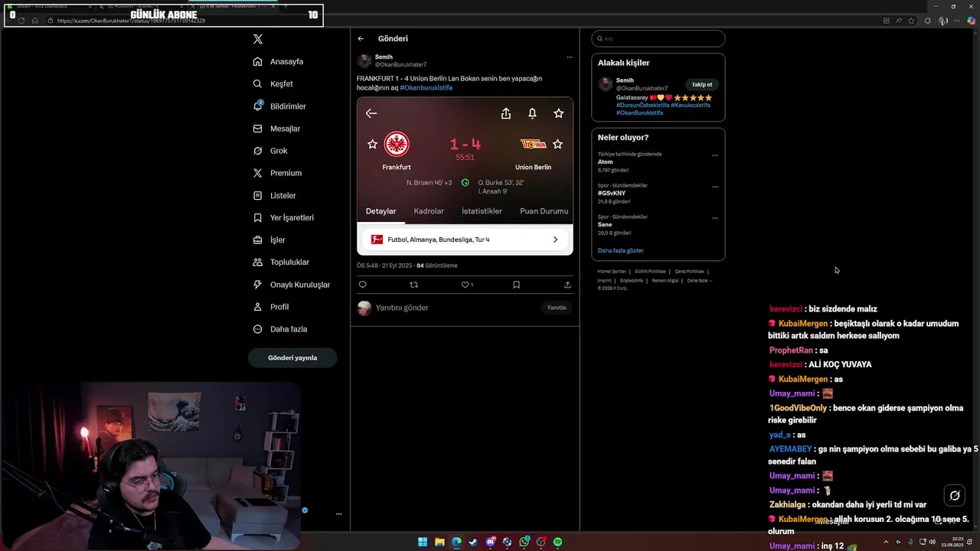Select the İstatistikler tab
This screenshot has height=551, width=980.
click(x=482, y=211)
